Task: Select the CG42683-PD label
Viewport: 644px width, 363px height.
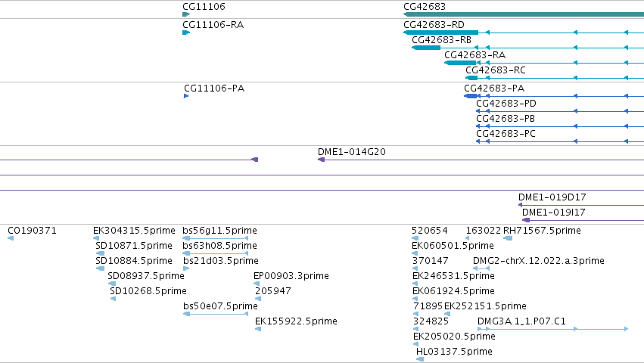Action: click(x=506, y=104)
